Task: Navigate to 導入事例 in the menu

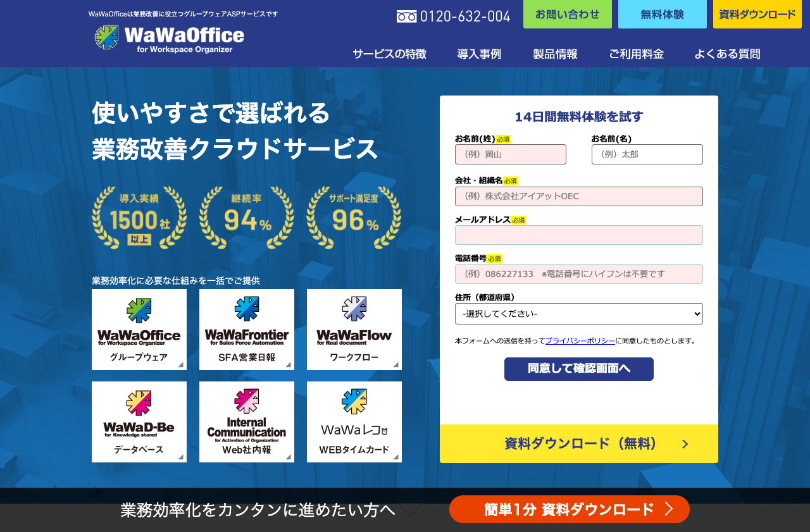Action: tap(478, 54)
